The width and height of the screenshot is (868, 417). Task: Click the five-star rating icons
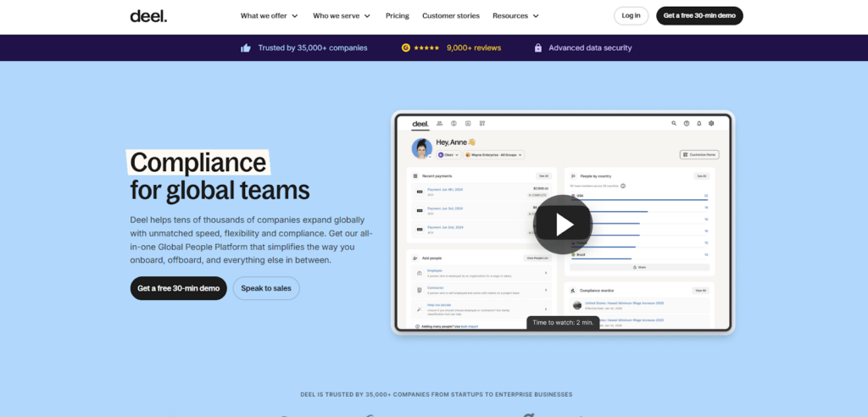(426, 48)
